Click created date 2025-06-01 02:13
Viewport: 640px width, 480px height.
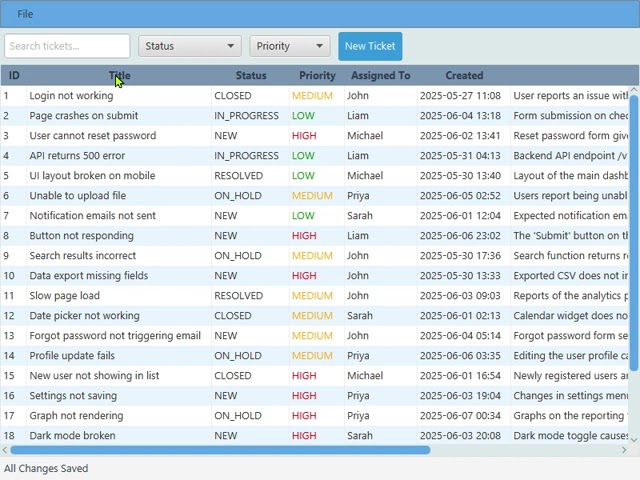pyautogui.click(x=460, y=316)
